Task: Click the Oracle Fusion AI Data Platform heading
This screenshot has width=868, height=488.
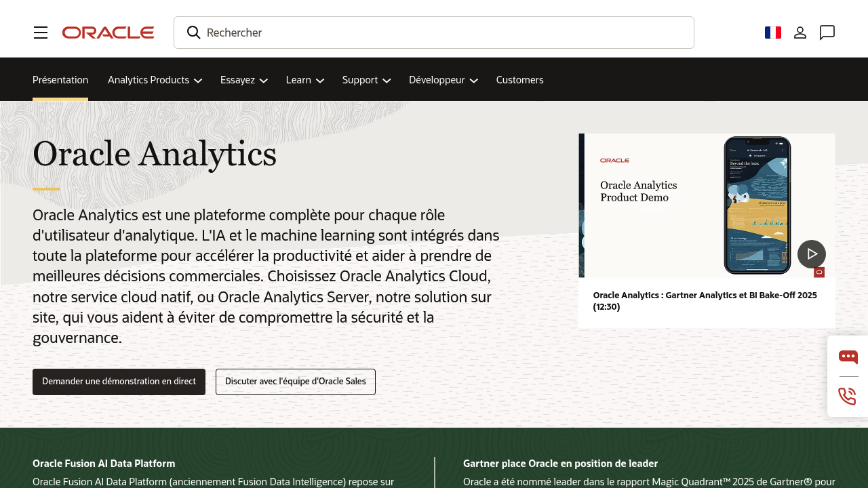Action: tap(104, 464)
